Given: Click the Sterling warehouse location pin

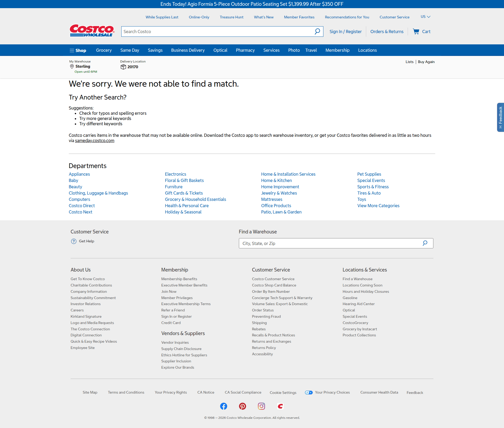Looking at the screenshot, I should point(72,67).
